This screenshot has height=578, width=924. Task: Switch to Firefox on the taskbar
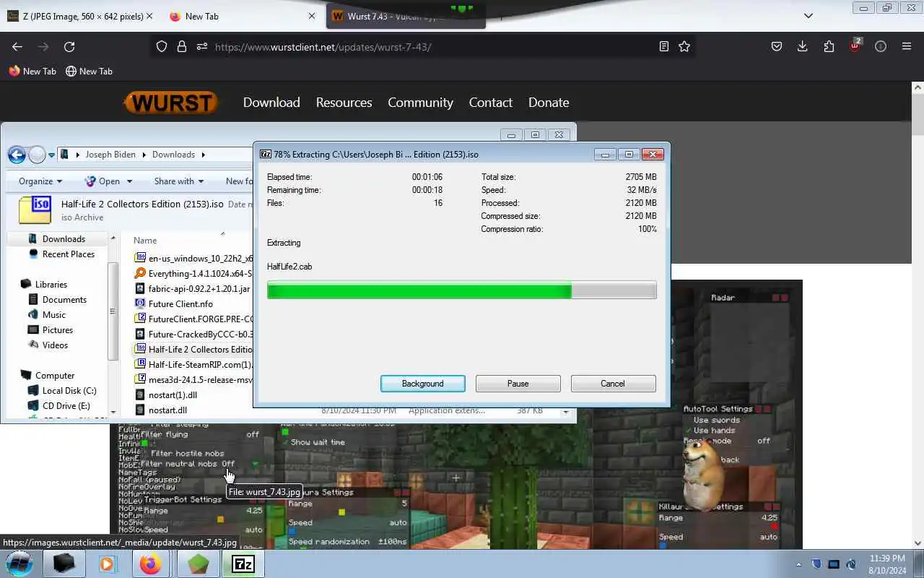(x=151, y=564)
